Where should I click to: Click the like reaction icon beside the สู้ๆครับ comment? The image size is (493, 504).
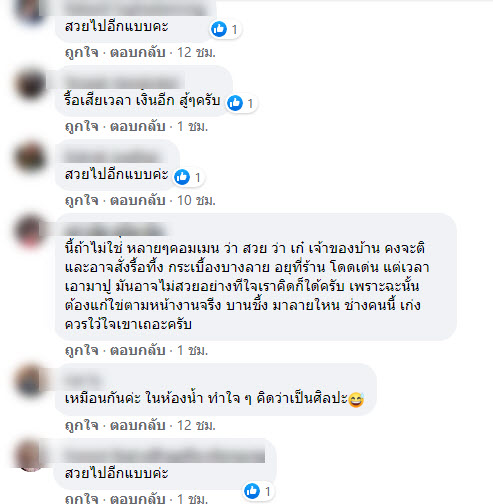235,103
